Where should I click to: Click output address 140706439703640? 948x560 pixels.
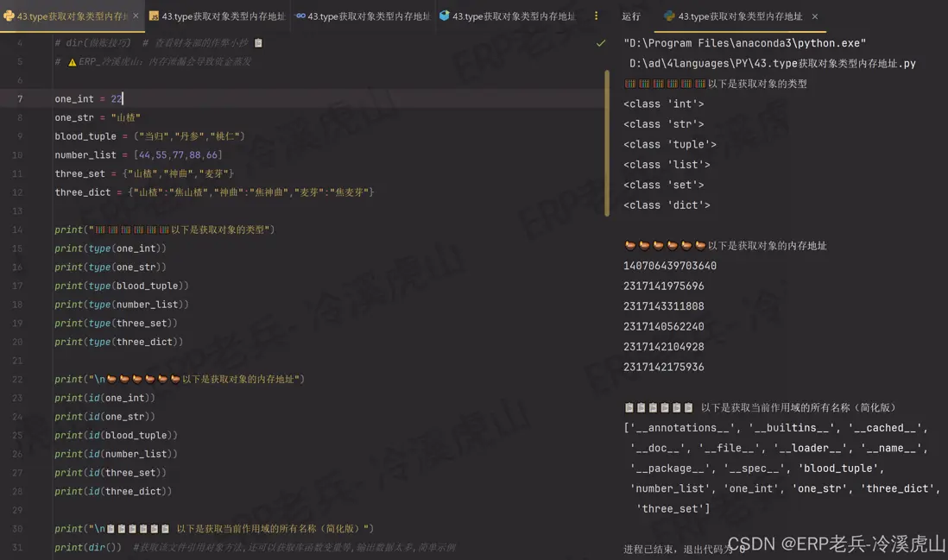point(670,266)
